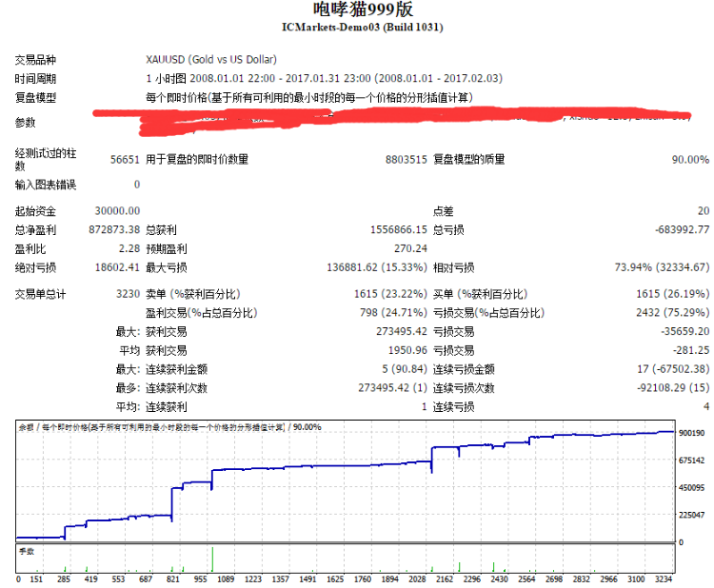Image resolution: width=714 pixels, height=588 pixels.
Task: Select the 90.00% modelling quality value
Action: click(x=689, y=159)
